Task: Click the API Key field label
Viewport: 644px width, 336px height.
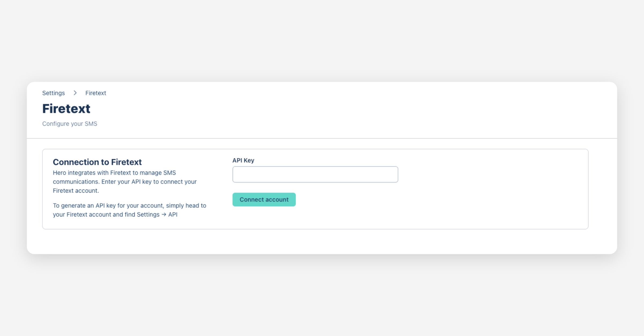Action: 243,160
